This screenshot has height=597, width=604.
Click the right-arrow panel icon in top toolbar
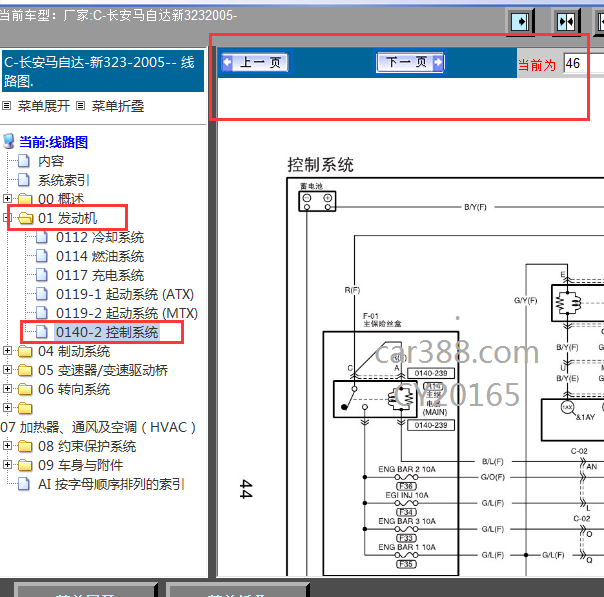[x=520, y=22]
